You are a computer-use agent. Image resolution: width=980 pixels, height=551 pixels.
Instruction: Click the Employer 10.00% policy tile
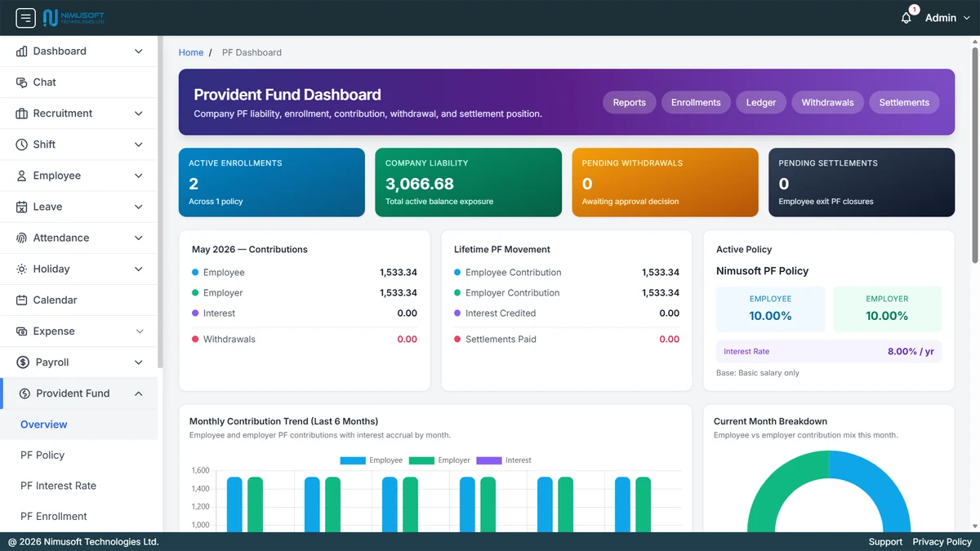[887, 309]
